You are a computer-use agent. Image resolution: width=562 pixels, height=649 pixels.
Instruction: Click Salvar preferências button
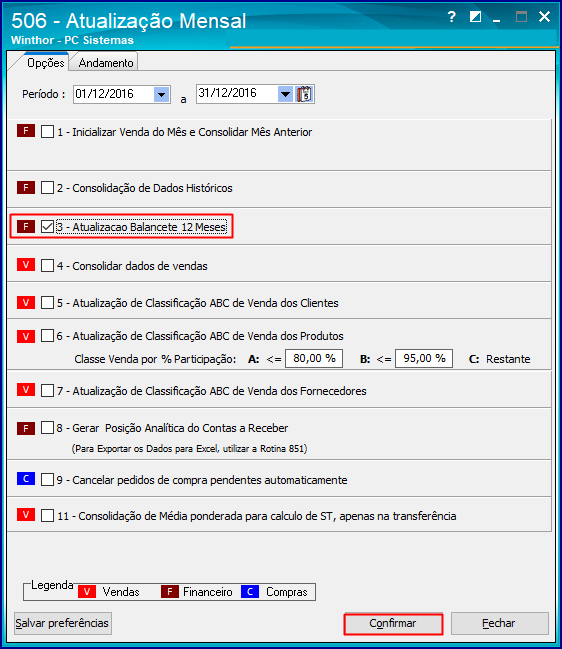click(62, 623)
